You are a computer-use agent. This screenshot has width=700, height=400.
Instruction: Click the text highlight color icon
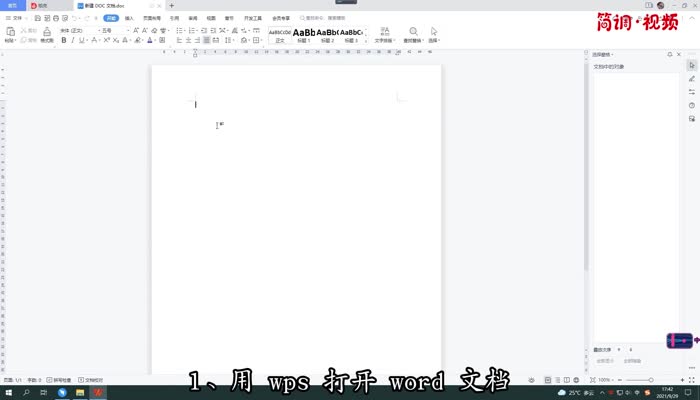coord(138,40)
